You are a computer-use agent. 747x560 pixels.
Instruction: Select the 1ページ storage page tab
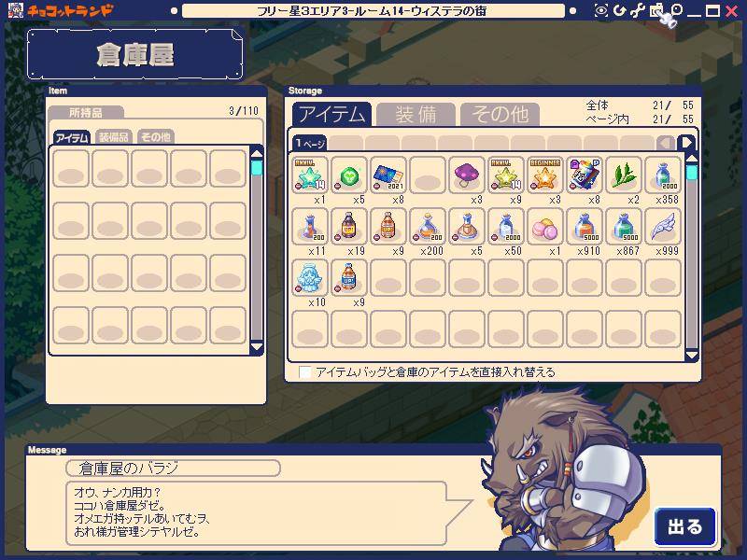coord(309,143)
